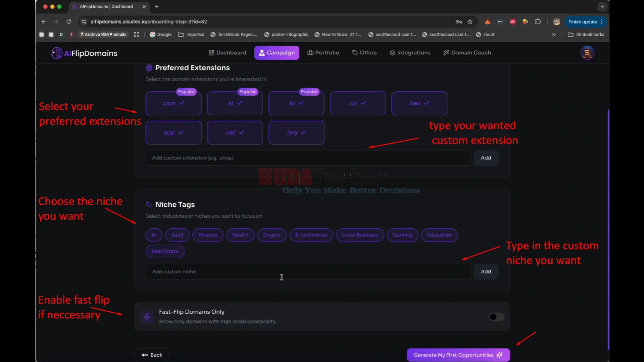Open the Offers tab

(x=364, y=53)
